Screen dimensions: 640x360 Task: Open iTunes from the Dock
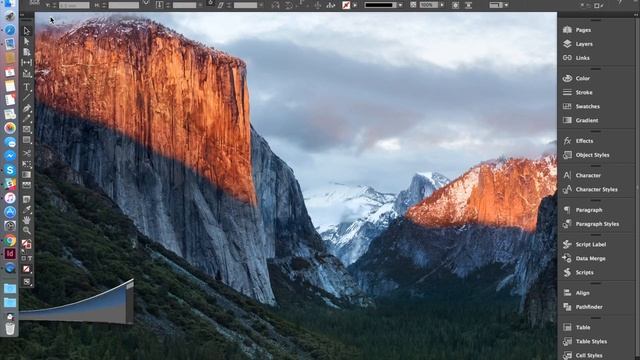click(10, 198)
